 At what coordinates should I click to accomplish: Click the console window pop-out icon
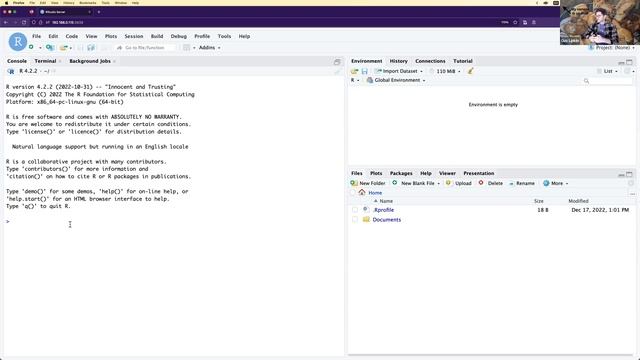point(337,62)
